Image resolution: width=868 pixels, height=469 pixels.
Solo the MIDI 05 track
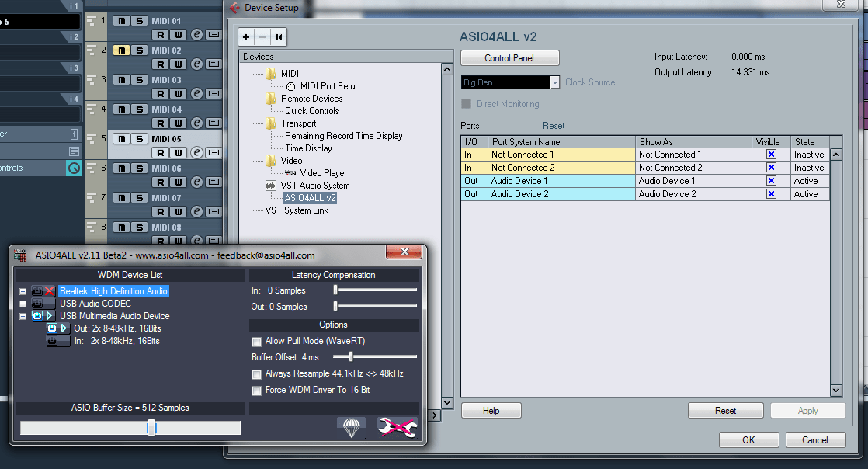pyautogui.click(x=140, y=138)
